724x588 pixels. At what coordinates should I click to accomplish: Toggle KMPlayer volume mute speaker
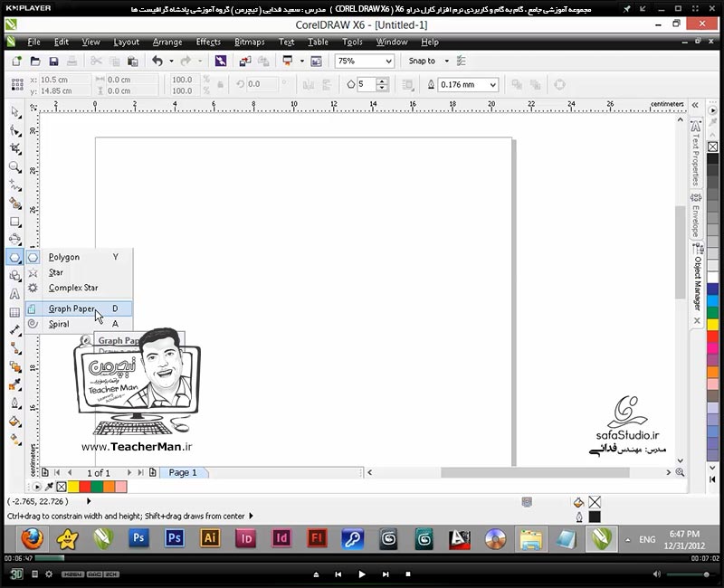click(657, 574)
